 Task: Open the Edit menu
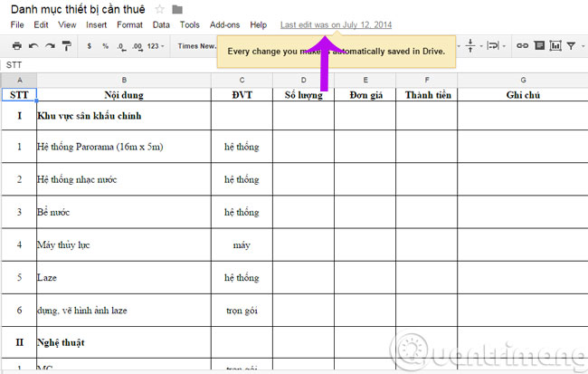(41, 24)
